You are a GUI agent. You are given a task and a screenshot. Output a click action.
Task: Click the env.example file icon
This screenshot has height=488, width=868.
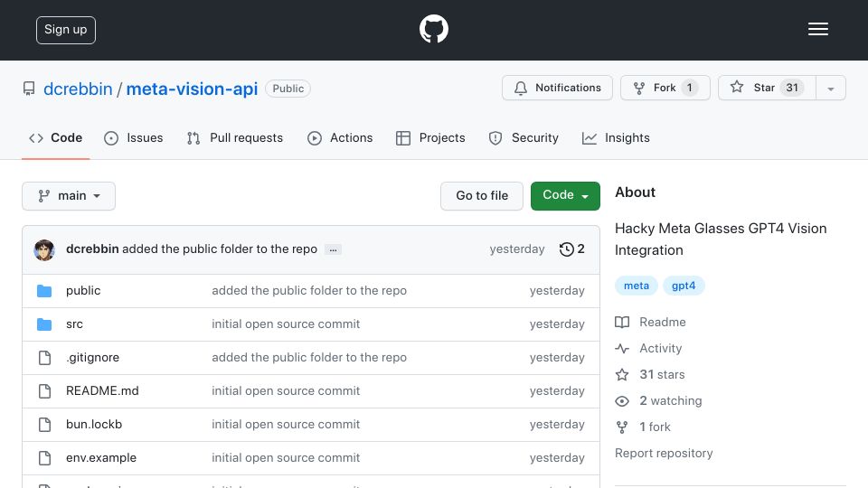45,458
